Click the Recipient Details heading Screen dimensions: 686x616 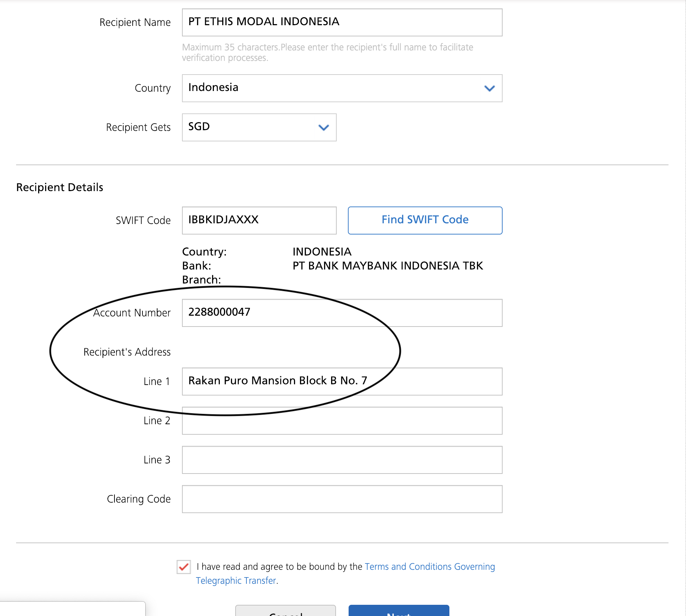click(x=60, y=187)
